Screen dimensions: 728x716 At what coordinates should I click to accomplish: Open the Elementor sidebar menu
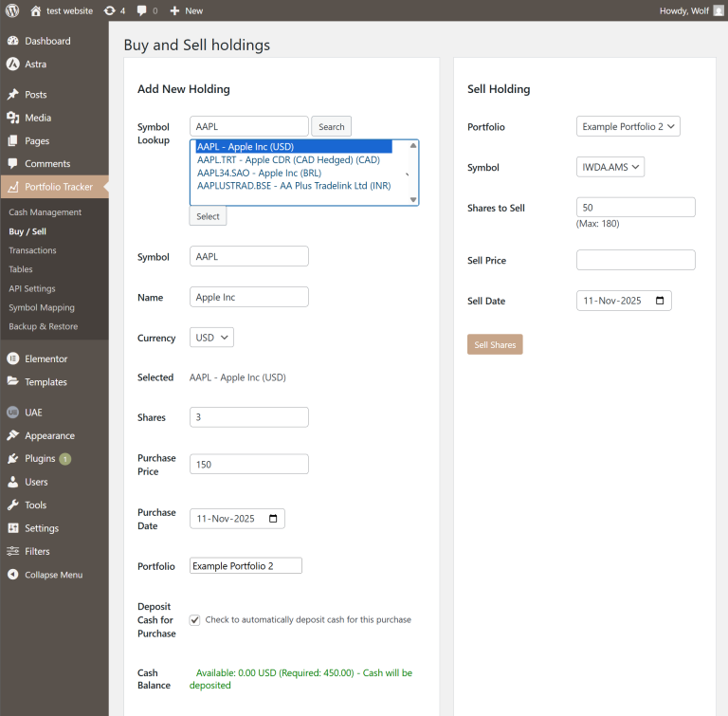click(45, 358)
